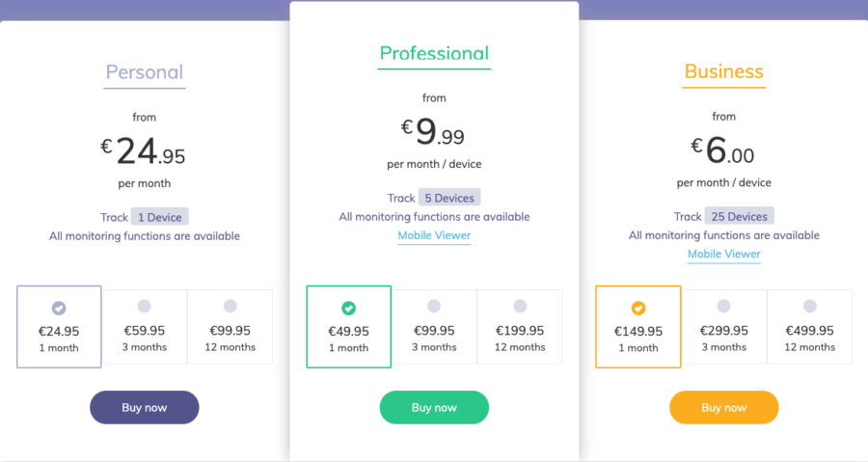Select the Business €149.95 1 month option

pyautogui.click(x=638, y=326)
